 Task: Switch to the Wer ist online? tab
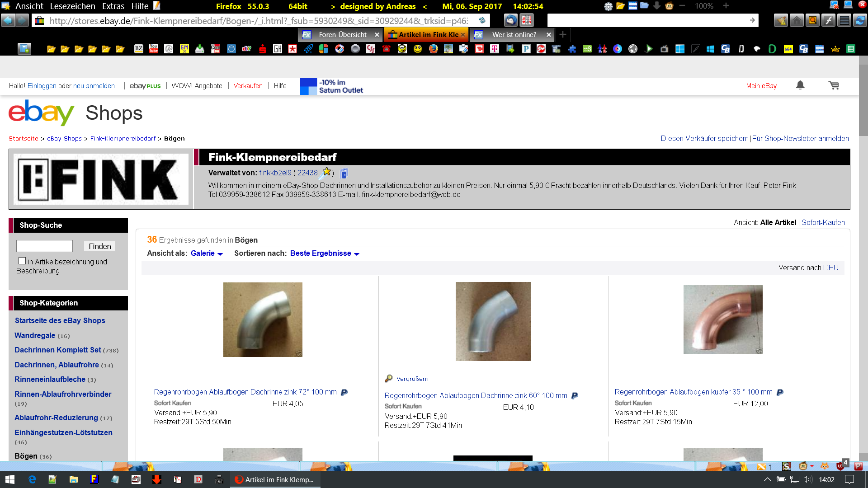pos(514,35)
